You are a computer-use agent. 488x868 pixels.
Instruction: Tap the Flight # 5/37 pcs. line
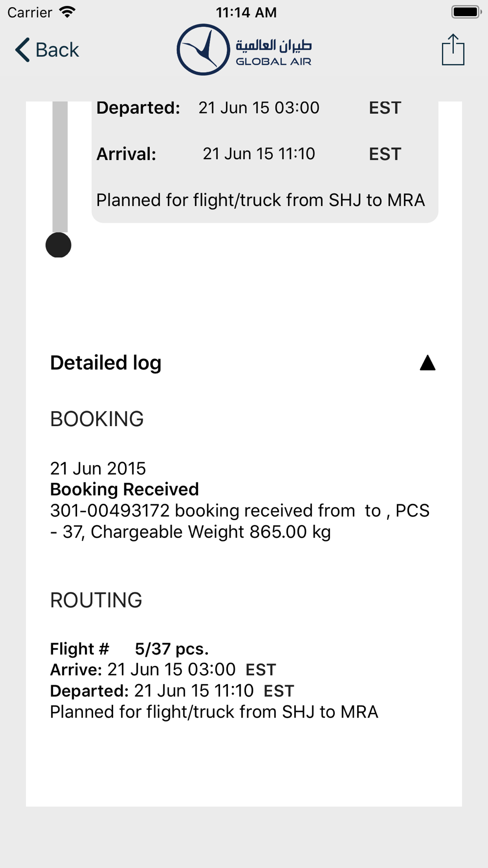point(129,649)
